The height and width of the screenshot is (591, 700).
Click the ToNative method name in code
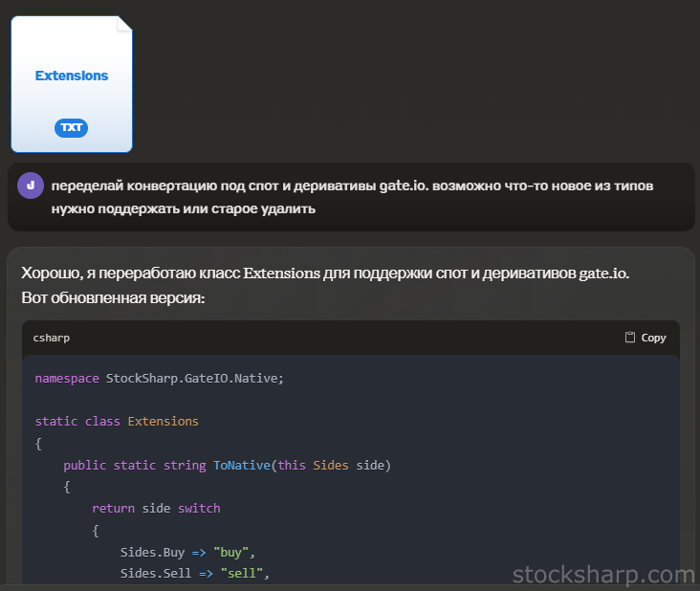(x=242, y=465)
